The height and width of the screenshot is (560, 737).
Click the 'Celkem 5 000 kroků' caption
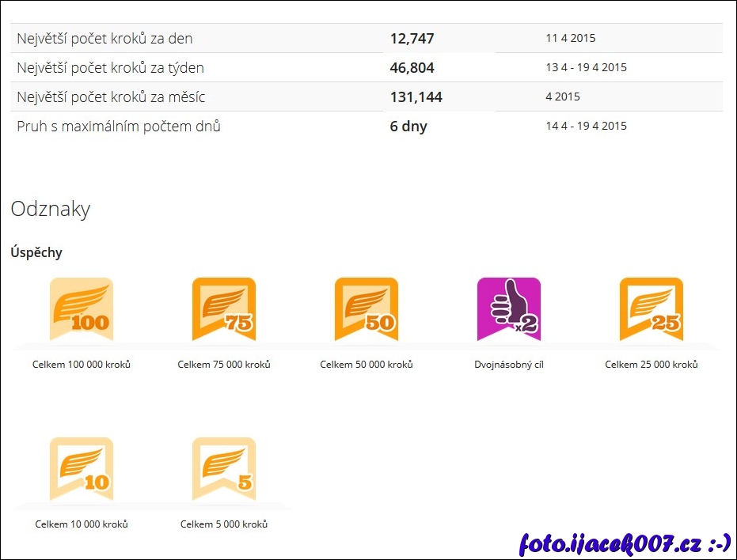click(x=224, y=524)
